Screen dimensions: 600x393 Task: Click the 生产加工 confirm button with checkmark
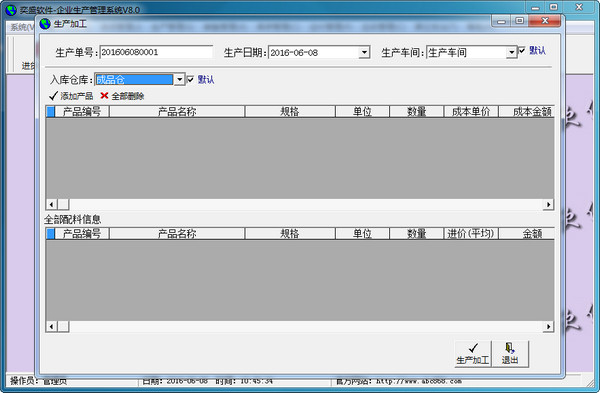[473, 354]
